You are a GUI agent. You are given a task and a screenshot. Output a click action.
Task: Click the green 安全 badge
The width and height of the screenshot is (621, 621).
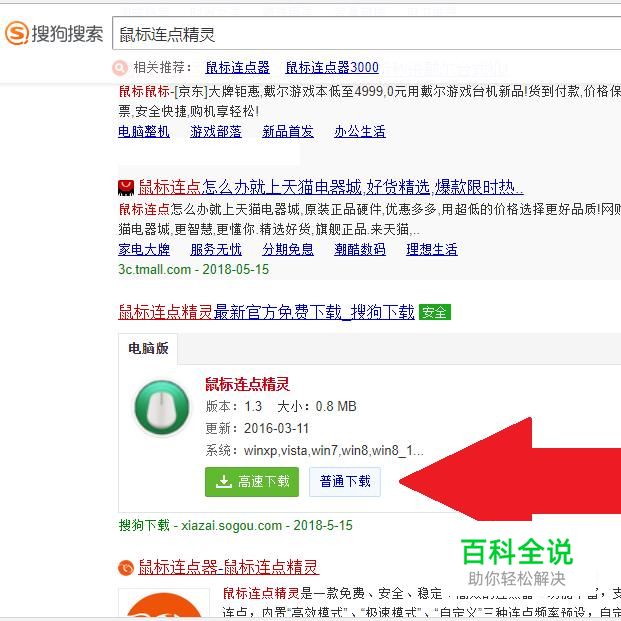point(434,312)
